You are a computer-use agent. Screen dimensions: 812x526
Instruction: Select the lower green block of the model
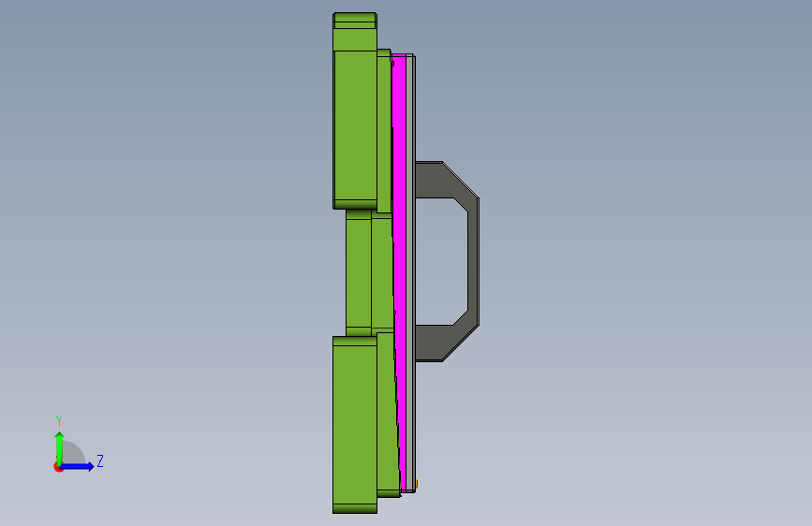[x=355, y=425]
